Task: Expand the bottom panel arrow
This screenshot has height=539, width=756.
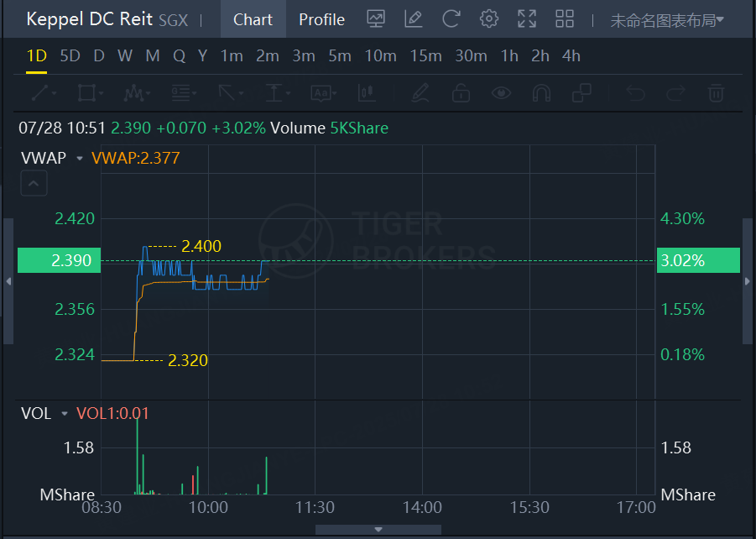Action: click(378, 530)
